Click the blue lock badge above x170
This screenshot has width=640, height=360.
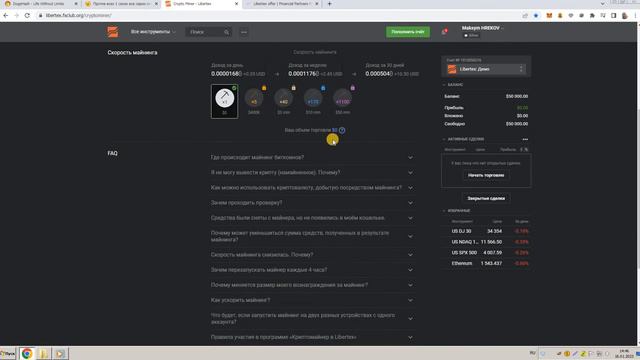(323, 88)
